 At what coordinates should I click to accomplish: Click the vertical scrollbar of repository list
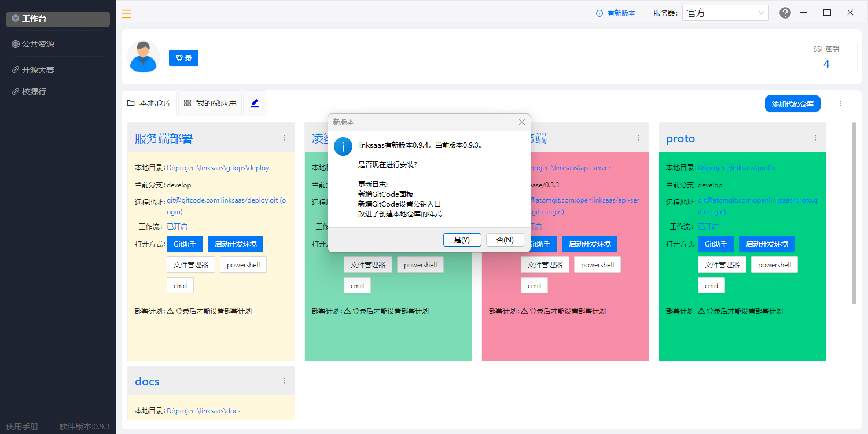pyautogui.click(x=854, y=213)
